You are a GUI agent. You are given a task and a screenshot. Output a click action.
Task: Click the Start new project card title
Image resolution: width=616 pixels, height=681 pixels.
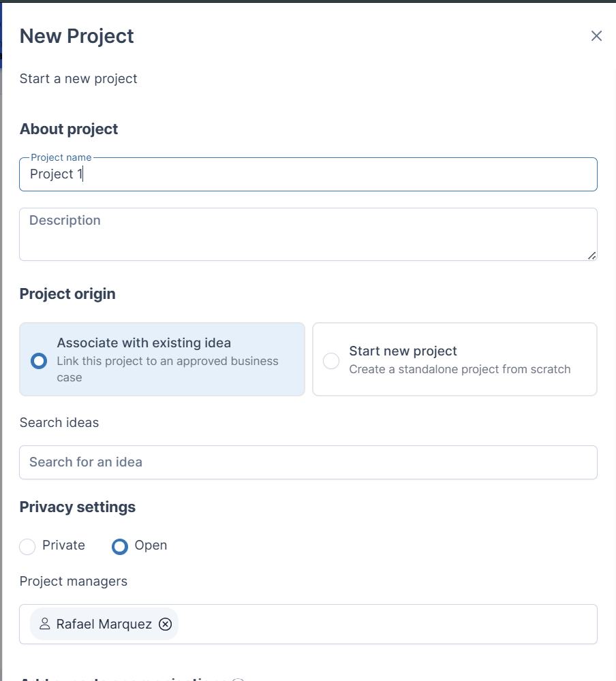click(x=403, y=351)
